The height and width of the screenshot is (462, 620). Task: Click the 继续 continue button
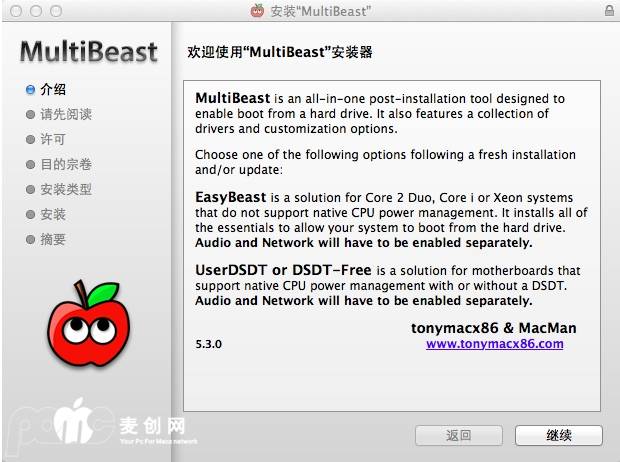[559, 435]
